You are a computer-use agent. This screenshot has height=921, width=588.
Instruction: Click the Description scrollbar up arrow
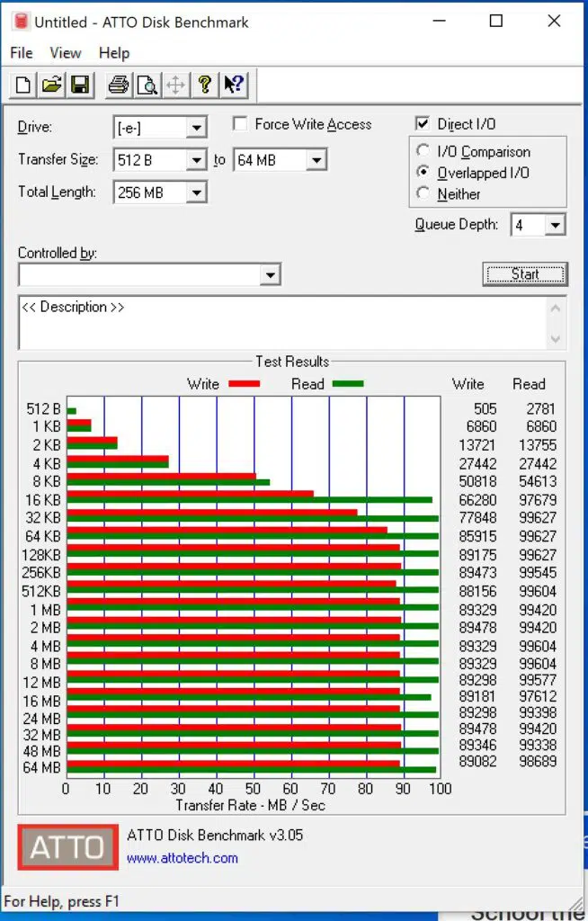click(555, 308)
